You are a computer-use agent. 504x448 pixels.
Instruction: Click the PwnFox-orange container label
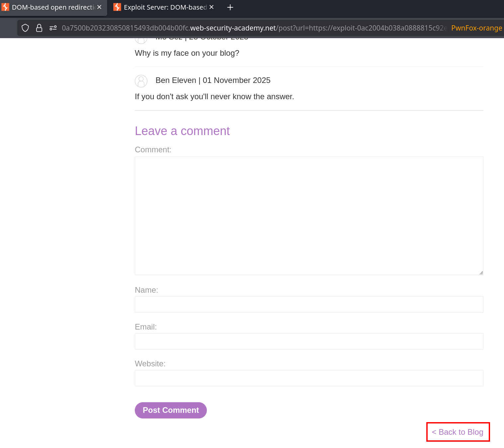click(x=476, y=28)
